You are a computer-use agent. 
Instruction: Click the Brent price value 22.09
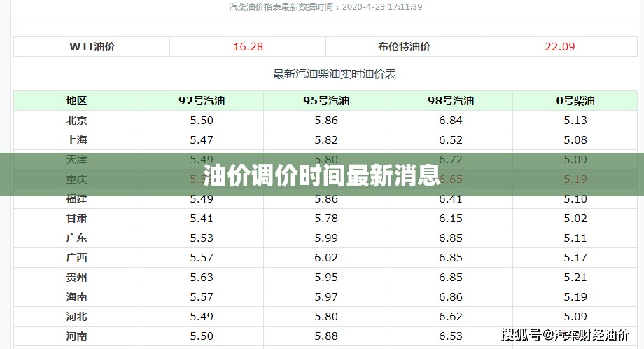[x=560, y=47]
